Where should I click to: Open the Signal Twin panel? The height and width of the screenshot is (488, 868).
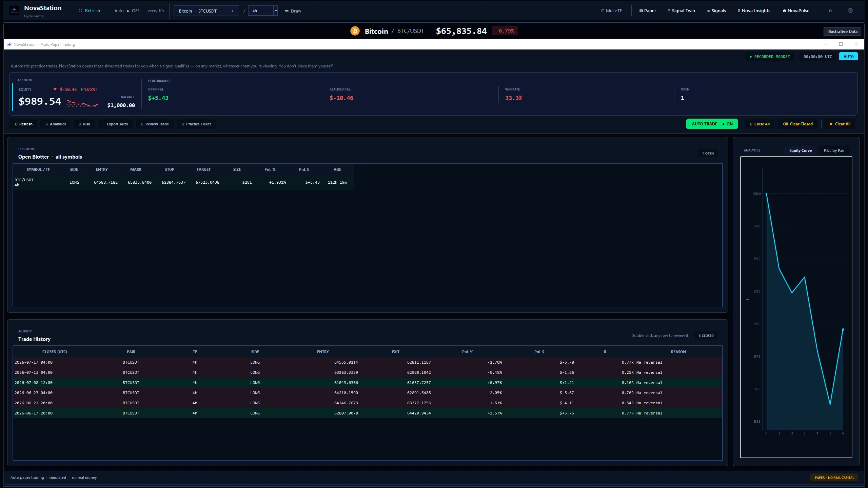point(681,11)
